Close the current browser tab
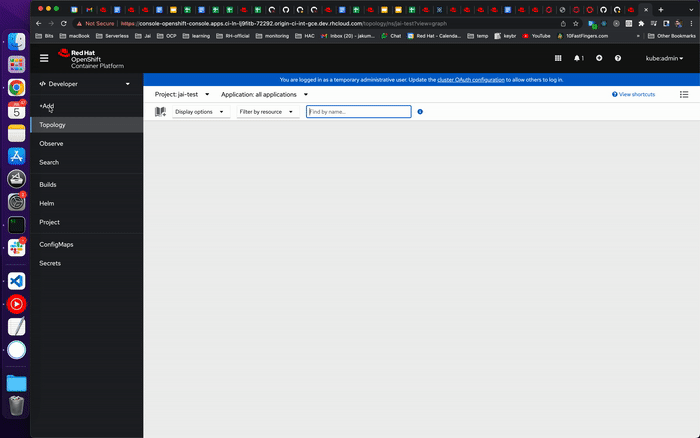Screen dimensions: 700x438 (x=646, y=9)
